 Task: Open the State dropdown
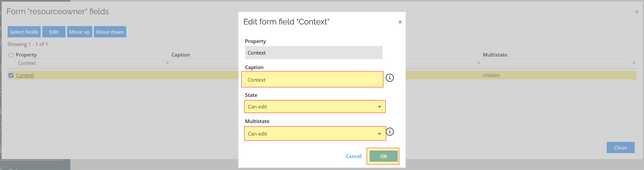coord(315,106)
